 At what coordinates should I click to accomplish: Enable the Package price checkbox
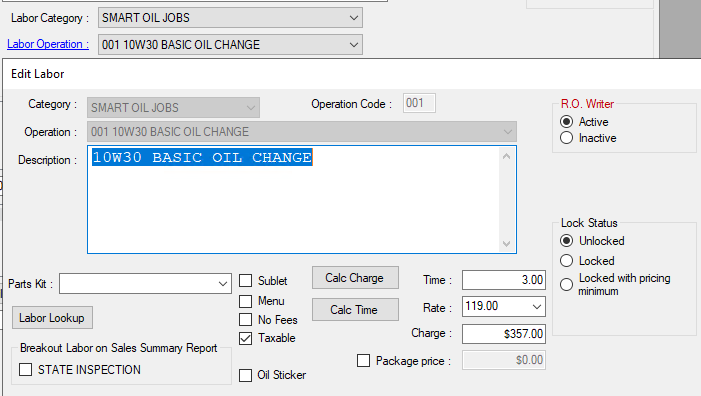pos(363,361)
